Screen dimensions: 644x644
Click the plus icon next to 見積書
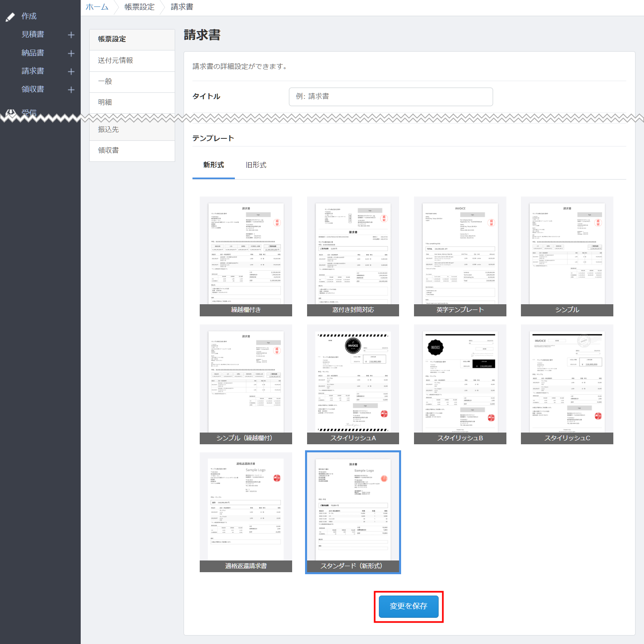(x=71, y=35)
